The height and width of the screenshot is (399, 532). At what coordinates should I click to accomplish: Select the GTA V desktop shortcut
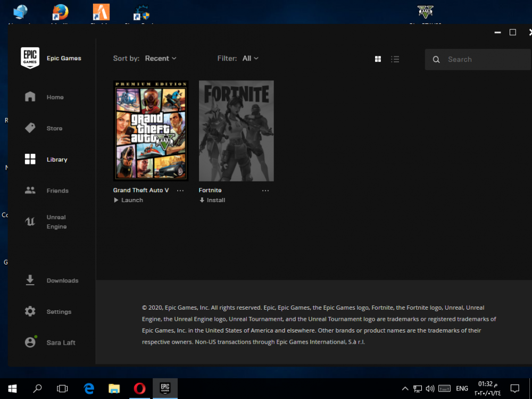[x=426, y=13]
